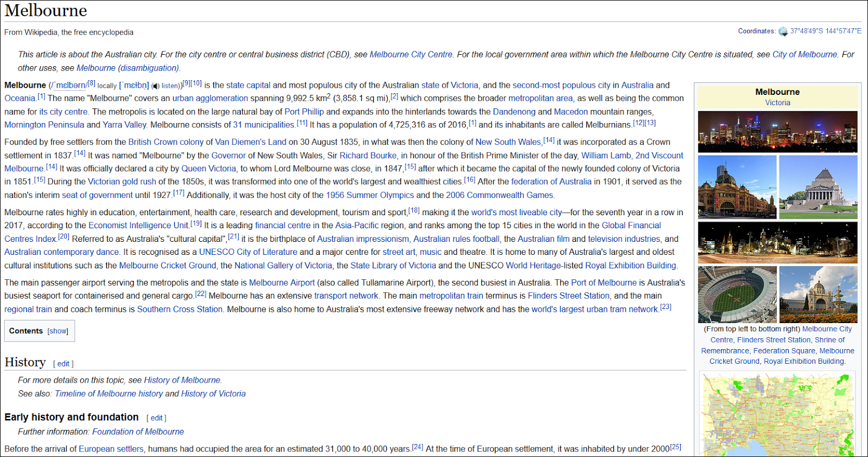Open the seat of government link
Viewport: 868px width, 457px height.
97,195
